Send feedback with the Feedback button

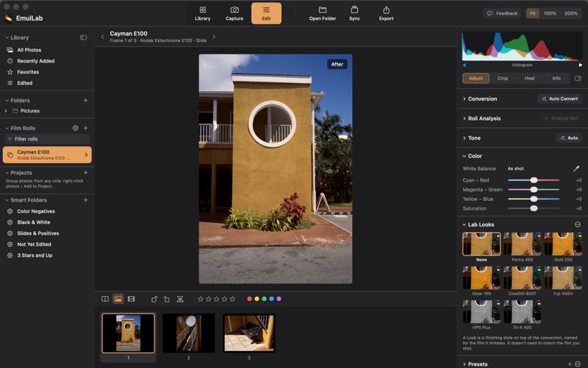pos(502,13)
